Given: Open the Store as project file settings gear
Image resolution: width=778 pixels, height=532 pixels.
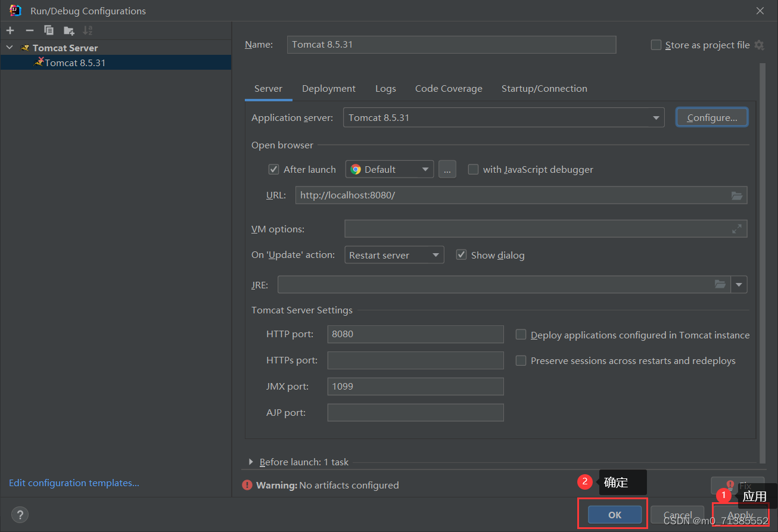Looking at the screenshot, I should (759, 45).
